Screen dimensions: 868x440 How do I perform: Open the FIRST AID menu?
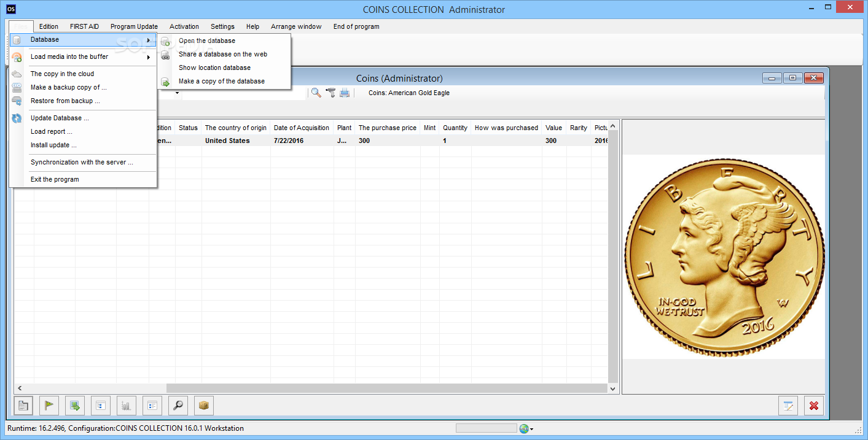(x=84, y=26)
